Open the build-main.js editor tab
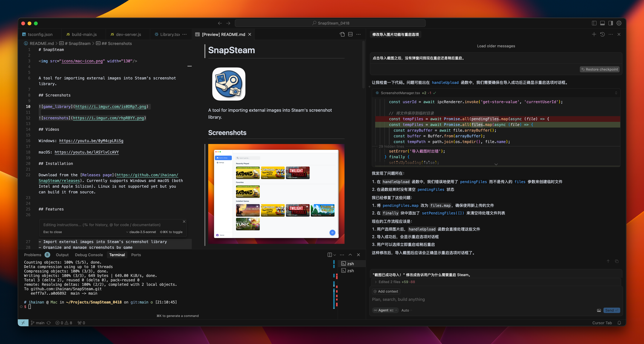 pos(84,34)
